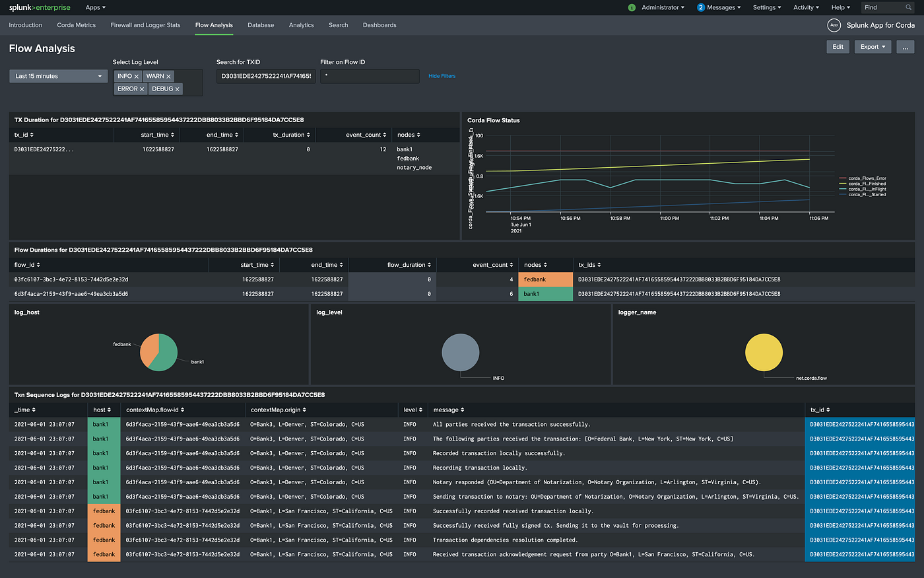Sort sequence logs by contextMap.flow-id
This screenshot has width=924, height=578.
click(x=156, y=410)
